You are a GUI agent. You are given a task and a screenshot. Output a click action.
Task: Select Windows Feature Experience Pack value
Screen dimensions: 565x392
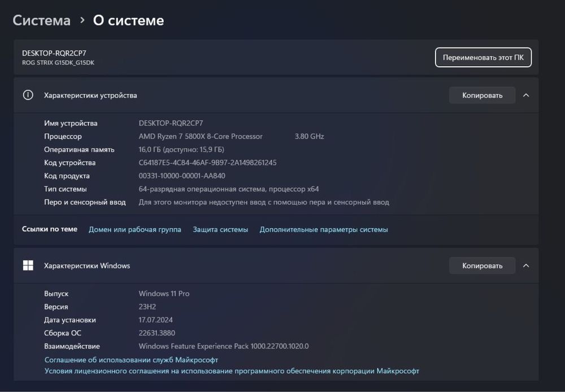coord(224,346)
